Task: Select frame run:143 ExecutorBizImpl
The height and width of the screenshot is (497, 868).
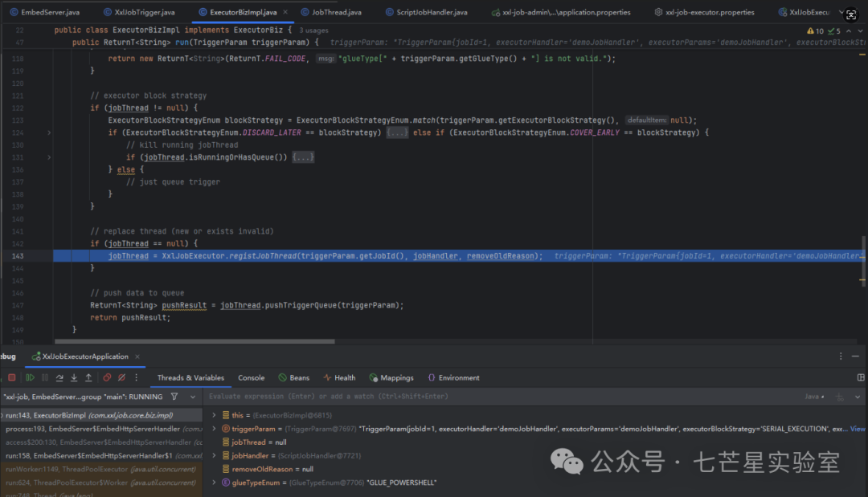Action: tap(101, 415)
